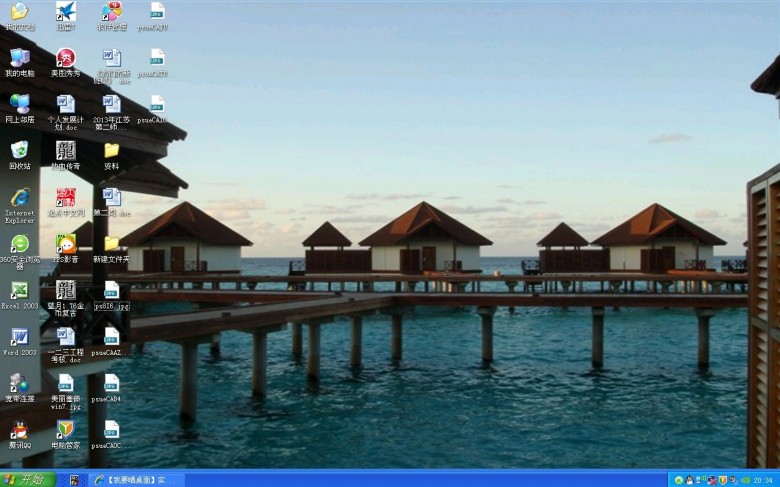Open the 宽带连接 network shortcut
Image resolution: width=780 pixels, height=487 pixels.
(x=19, y=384)
